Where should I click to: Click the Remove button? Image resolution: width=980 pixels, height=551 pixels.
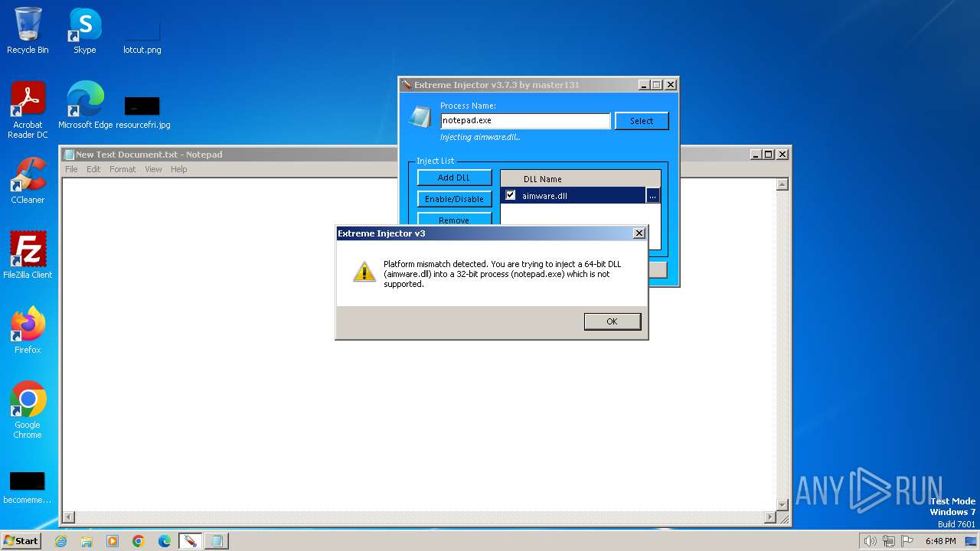tap(454, 219)
